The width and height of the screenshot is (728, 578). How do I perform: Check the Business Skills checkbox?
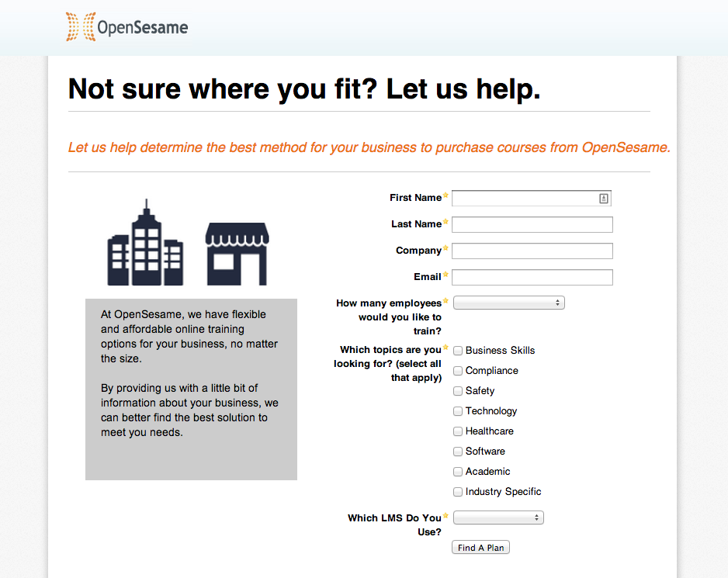[458, 351]
